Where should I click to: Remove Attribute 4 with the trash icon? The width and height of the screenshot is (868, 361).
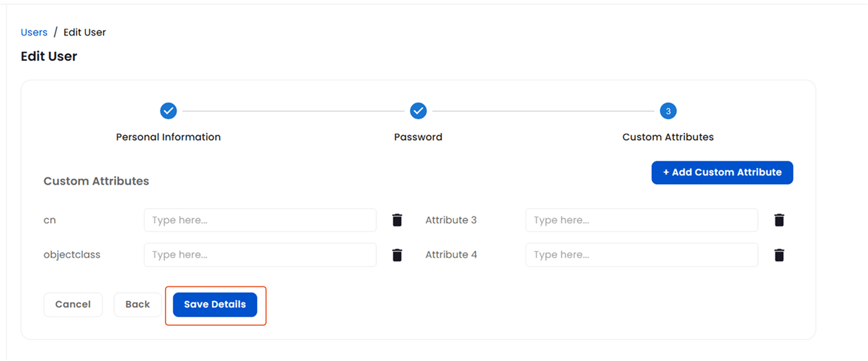[779, 255]
